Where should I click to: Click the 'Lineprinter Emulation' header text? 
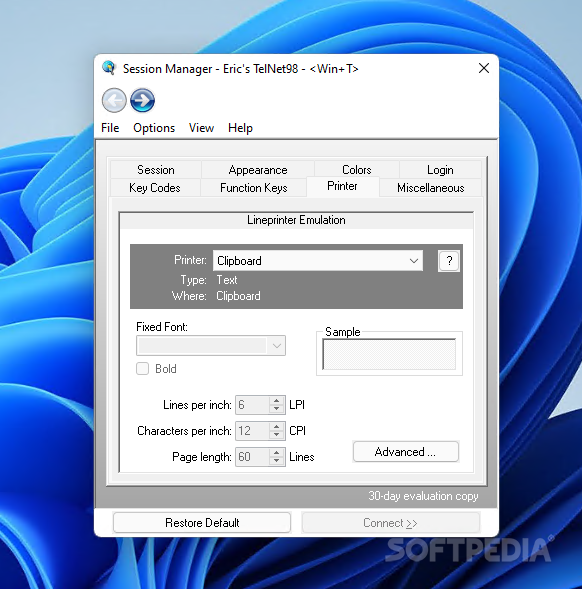pyautogui.click(x=296, y=220)
